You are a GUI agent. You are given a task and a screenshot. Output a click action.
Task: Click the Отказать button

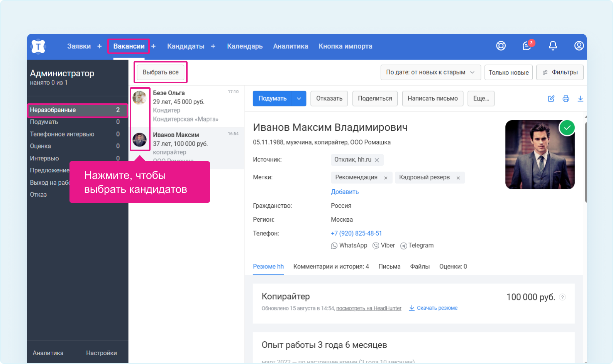329,99
